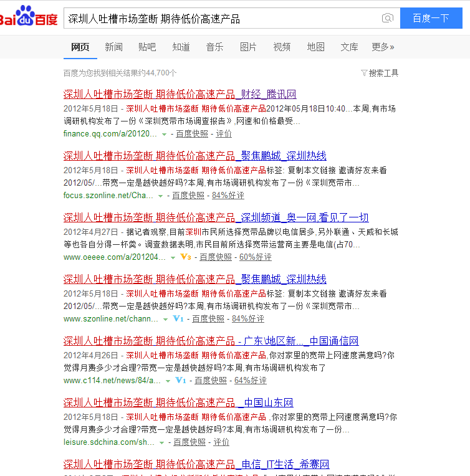The width and height of the screenshot is (470, 476).
Task: Click the V3 badge beside oeeee.com
Action: pyautogui.click(x=185, y=257)
